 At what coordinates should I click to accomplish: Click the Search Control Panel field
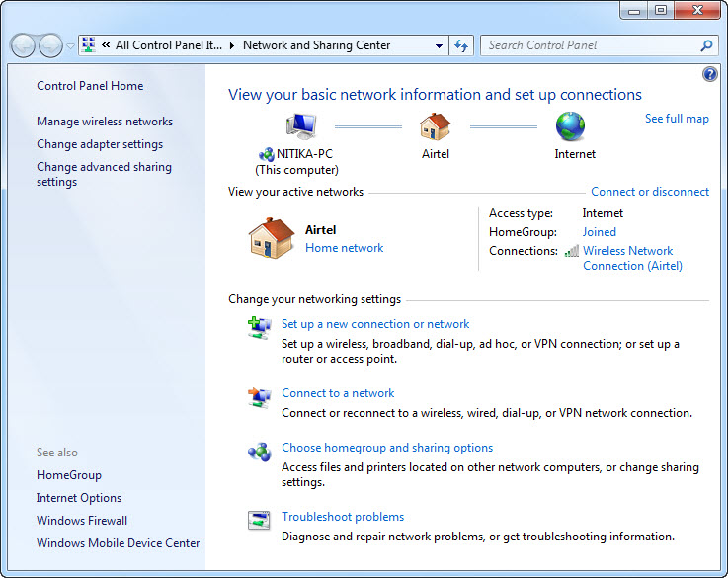click(591, 45)
